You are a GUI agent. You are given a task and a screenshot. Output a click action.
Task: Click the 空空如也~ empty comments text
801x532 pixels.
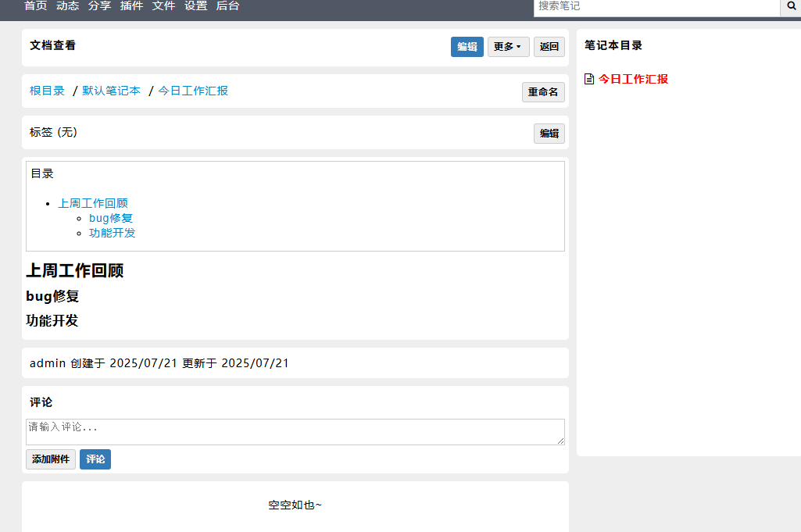[x=295, y=505]
